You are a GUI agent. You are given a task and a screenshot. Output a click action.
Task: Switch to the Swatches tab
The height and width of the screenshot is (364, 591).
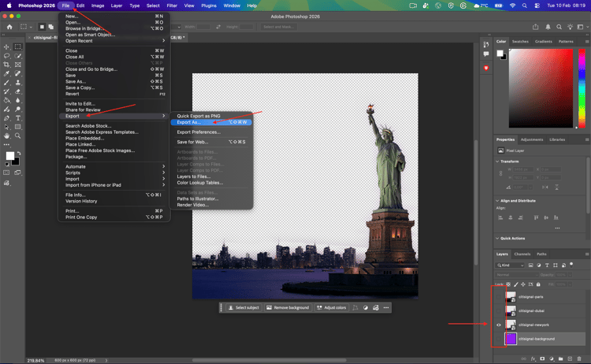tap(520, 42)
